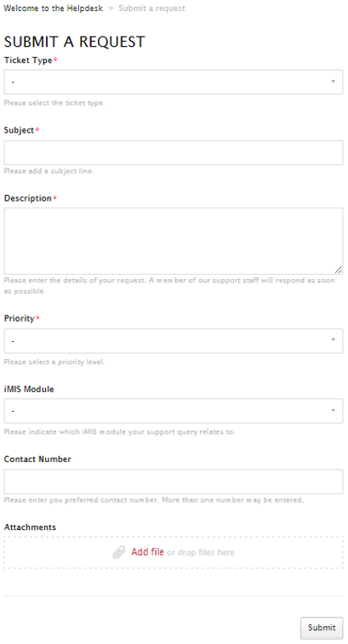Go to Welcome to the Helpdesk breadcrumb

(54, 9)
